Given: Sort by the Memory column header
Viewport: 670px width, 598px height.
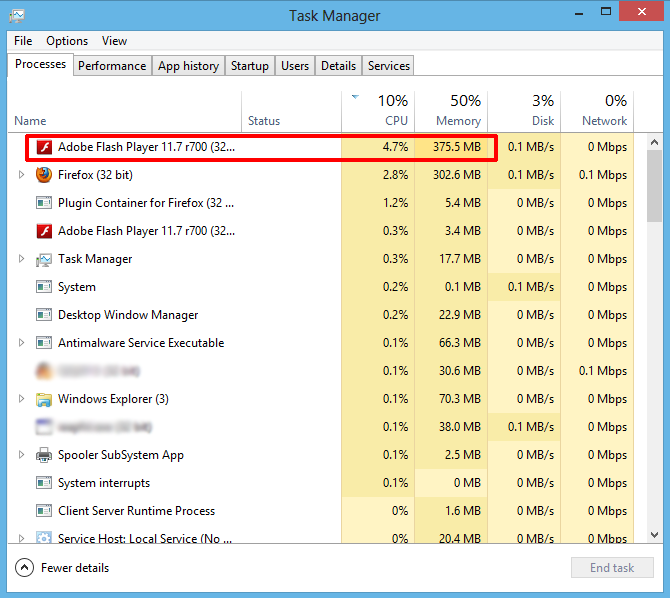Looking at the screenshot, I should coord(451,112).
